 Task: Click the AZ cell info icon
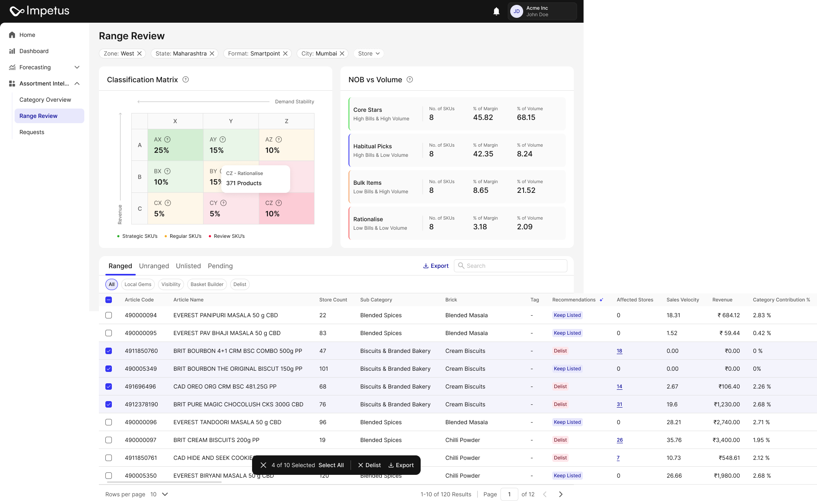point(279,139)
